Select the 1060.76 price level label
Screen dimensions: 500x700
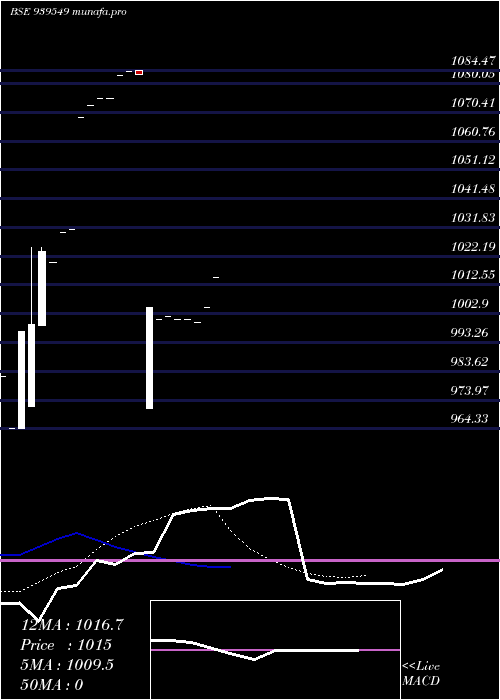473,132
